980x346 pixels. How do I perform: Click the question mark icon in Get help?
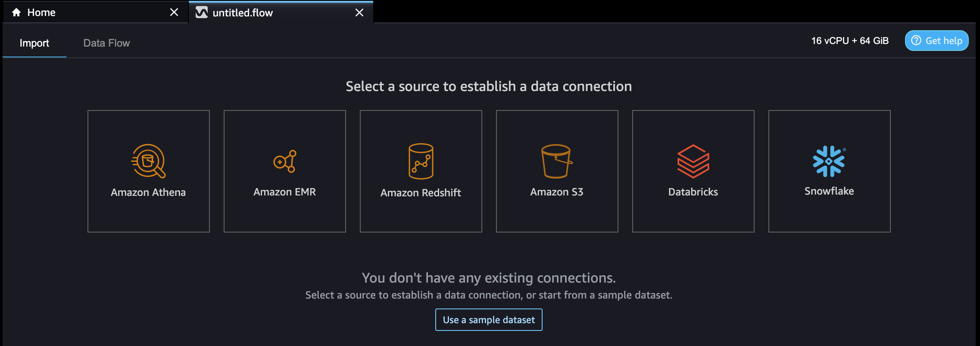click(916, 40)
